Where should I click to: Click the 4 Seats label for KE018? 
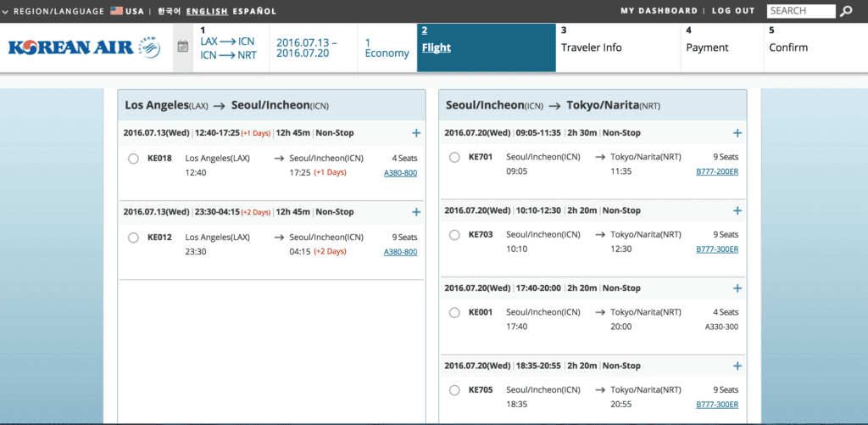(404, 159)
